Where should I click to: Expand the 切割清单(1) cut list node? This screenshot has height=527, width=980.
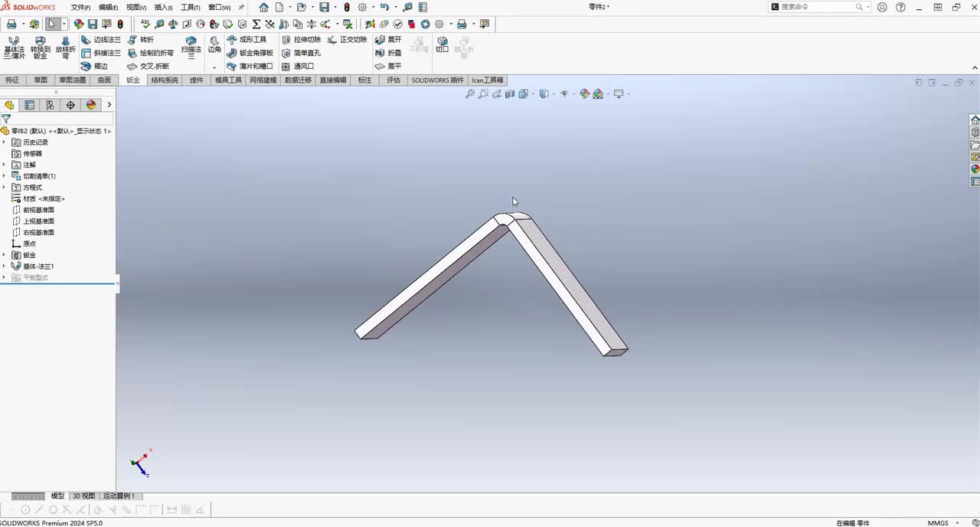pos(4,176)
